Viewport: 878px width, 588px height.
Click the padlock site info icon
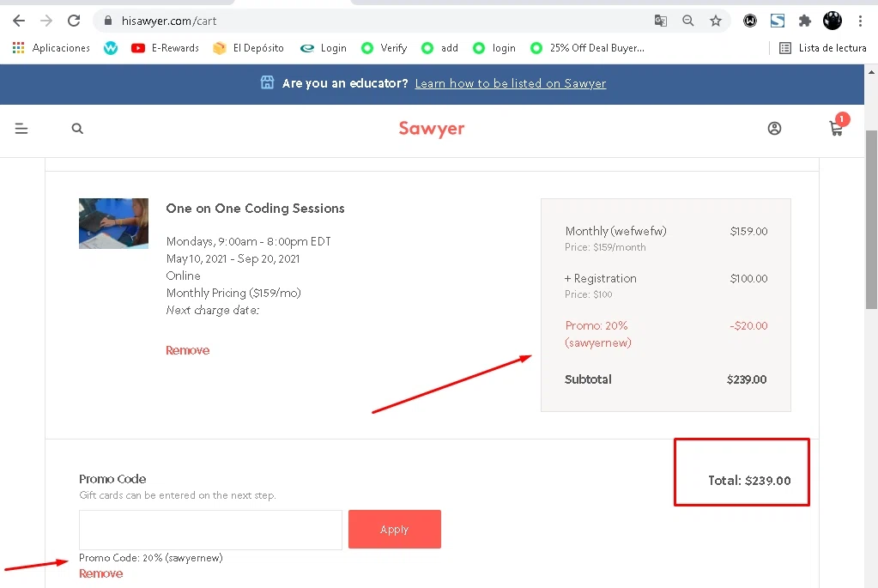pyautogui.click(x=108, y=21)
